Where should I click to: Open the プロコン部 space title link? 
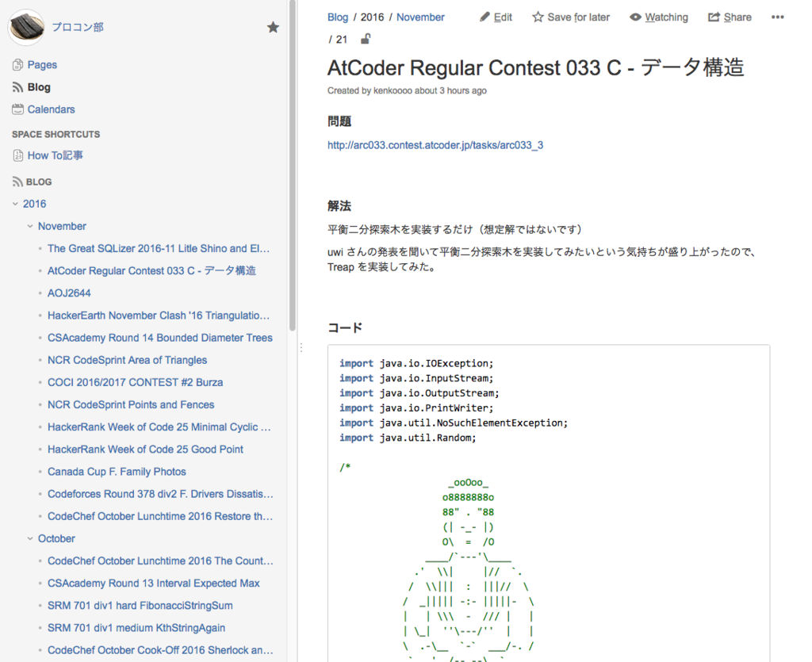[x=78, y=27]
